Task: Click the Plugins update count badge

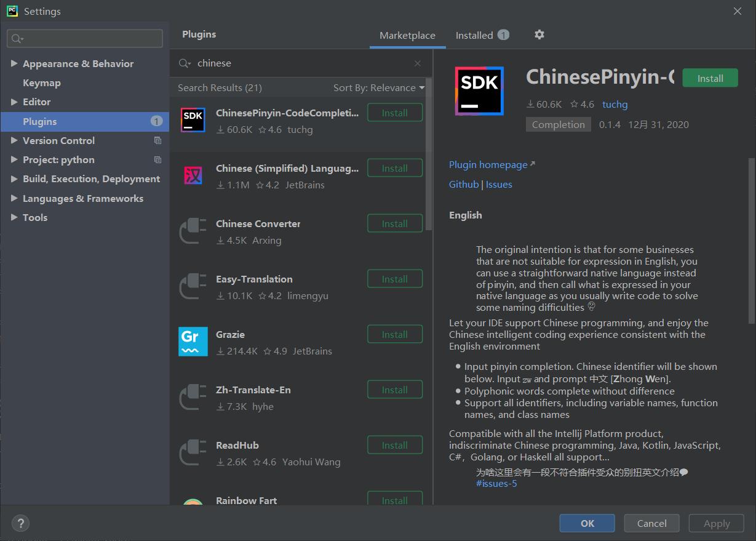Action: tap(157, 121)
